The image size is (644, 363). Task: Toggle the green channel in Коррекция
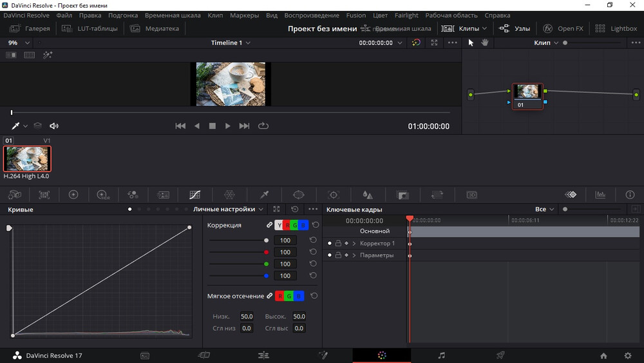tap(295, 225)
